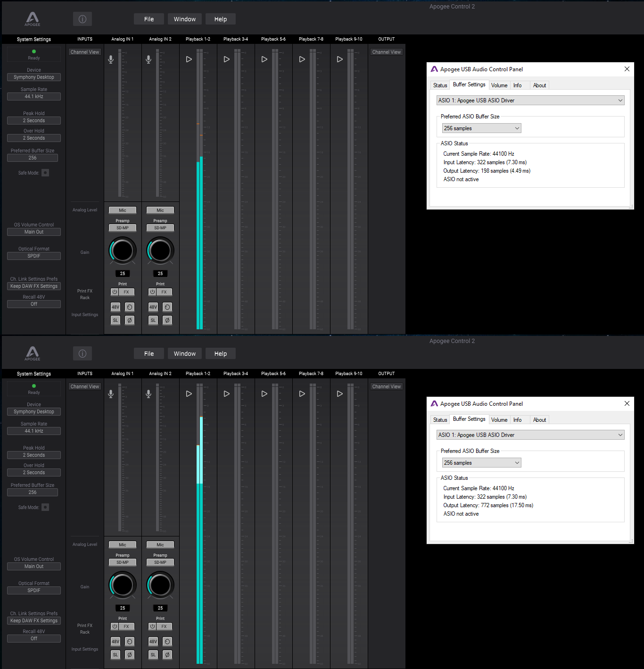The height and width of the screenshot is (669, 644).
Task: Click the Apogee logo in the top window
Action: [33, 19]
